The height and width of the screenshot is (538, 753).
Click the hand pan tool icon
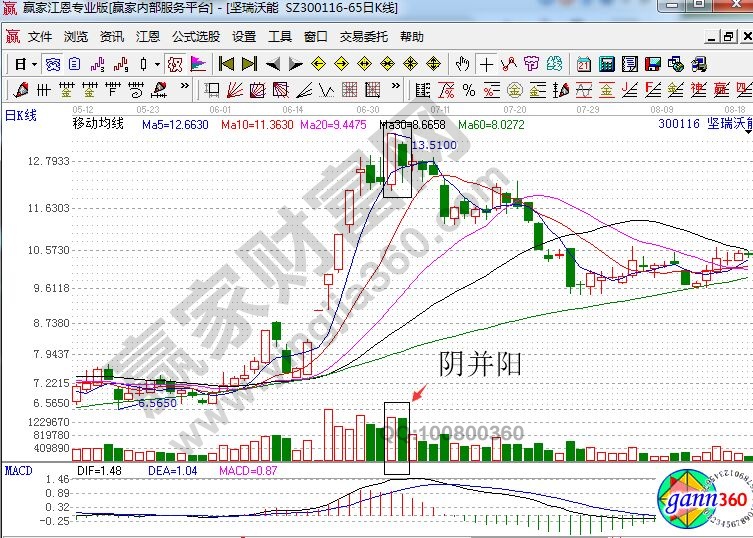coord(462,64)
